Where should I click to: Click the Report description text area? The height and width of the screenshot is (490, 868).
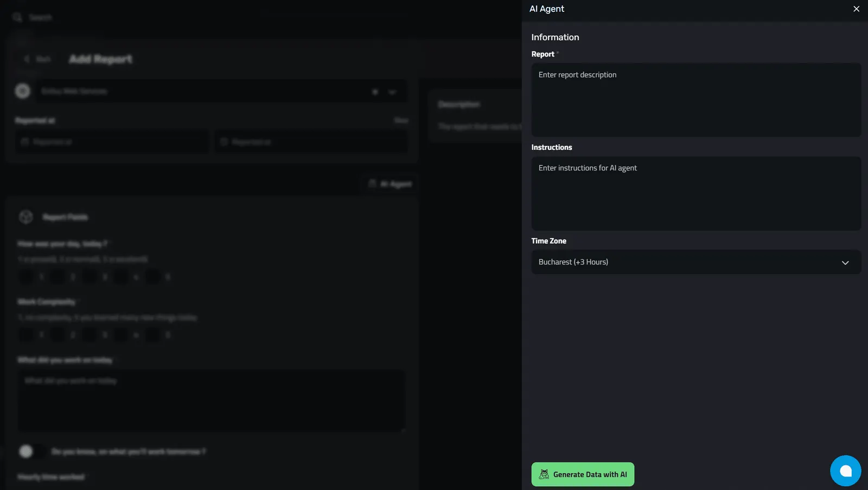696,100
